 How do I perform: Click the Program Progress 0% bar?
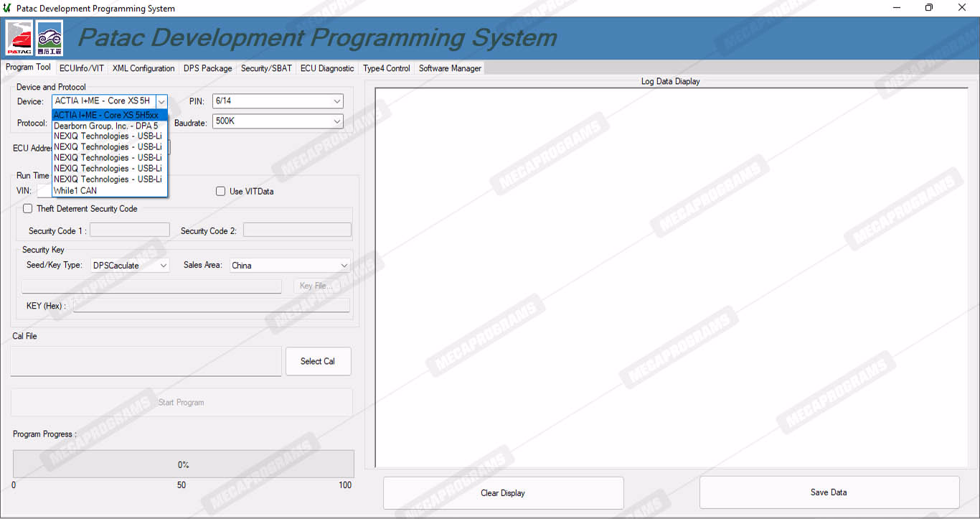pyautogui.click(x=184, y=464)
